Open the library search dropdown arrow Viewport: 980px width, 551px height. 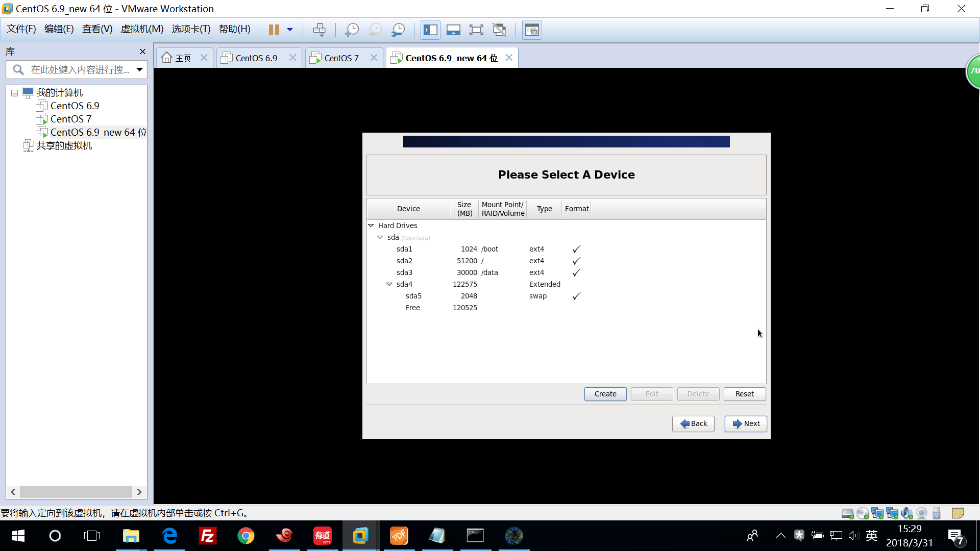coord(139,69)
